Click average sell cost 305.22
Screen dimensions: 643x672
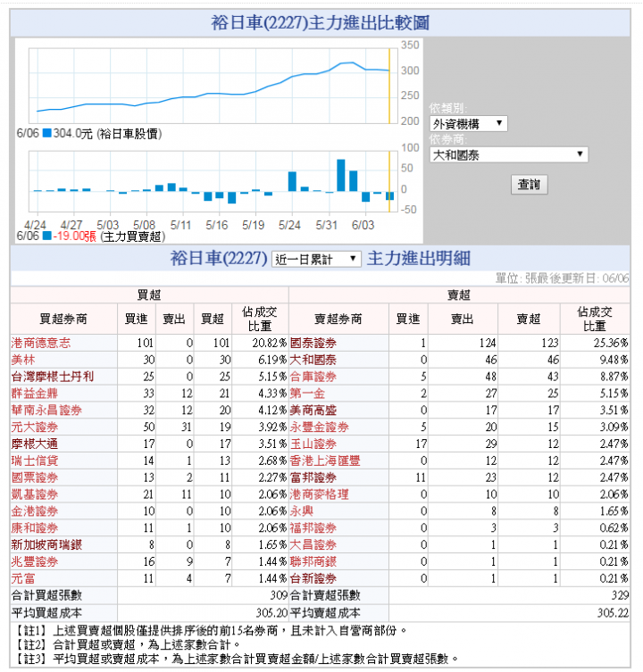[613, 613]
